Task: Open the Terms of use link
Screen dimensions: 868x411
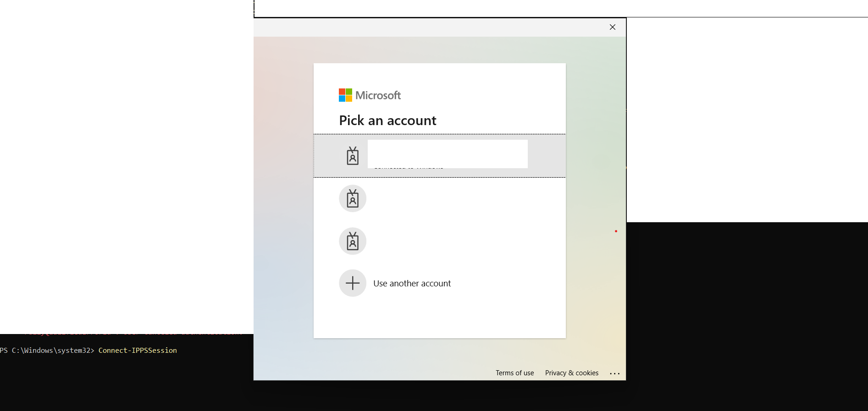Action: [514, 373]
